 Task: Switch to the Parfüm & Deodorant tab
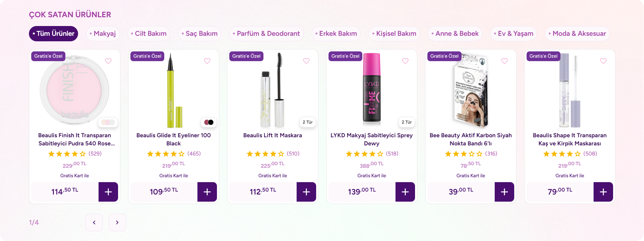[x=266, y=33]
